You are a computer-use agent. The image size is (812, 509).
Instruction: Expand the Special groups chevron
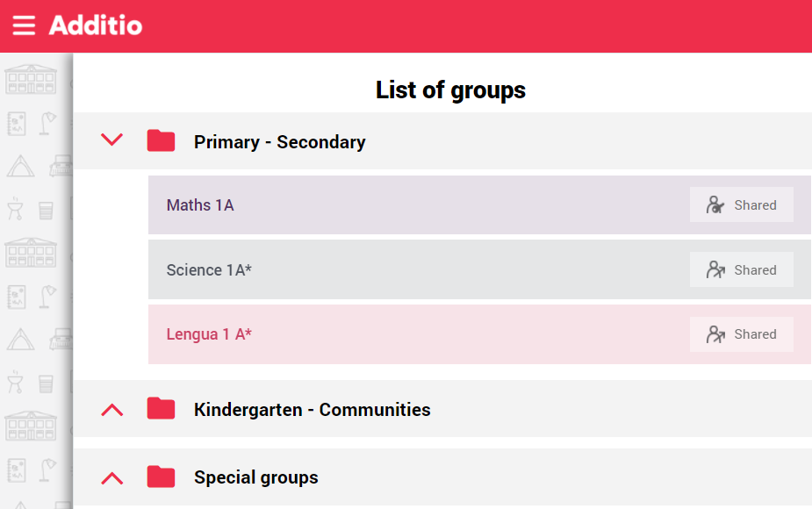tap(111, 478)
